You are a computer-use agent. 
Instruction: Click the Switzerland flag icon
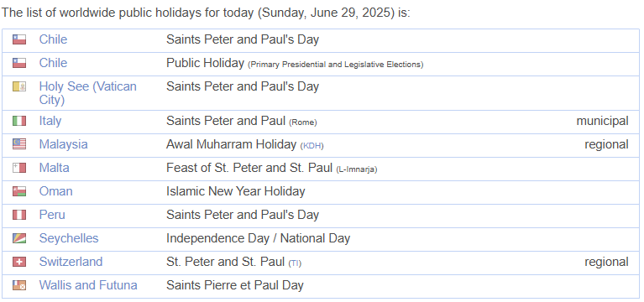point(19,262)
